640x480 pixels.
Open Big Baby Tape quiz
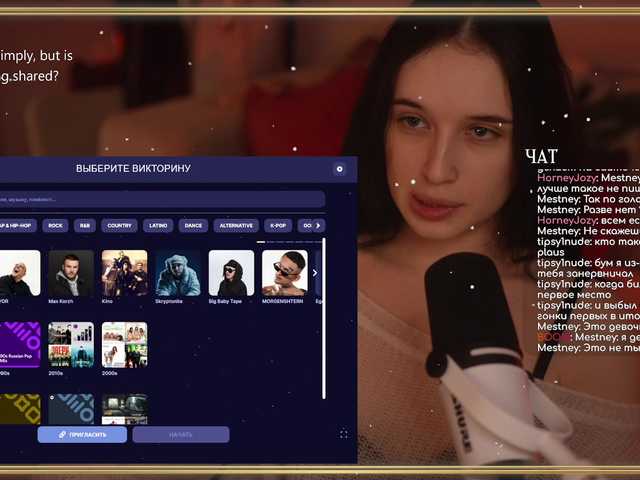(x=231, y=273)
